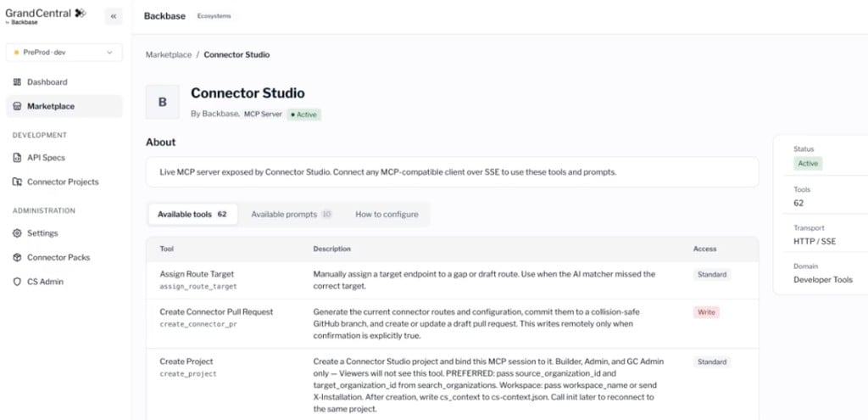The image size is (868, 420).
Task: Click the Description column header
Action: [332, 249]
